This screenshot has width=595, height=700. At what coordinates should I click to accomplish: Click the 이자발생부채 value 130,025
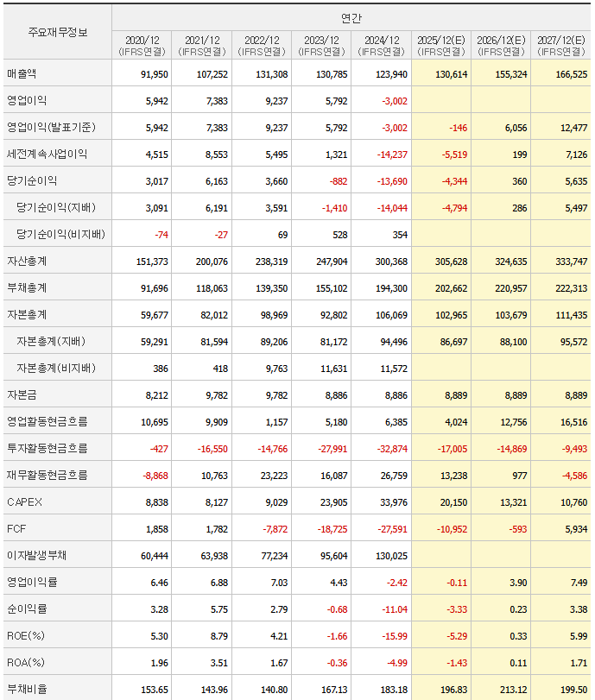[x=391, y=557]
